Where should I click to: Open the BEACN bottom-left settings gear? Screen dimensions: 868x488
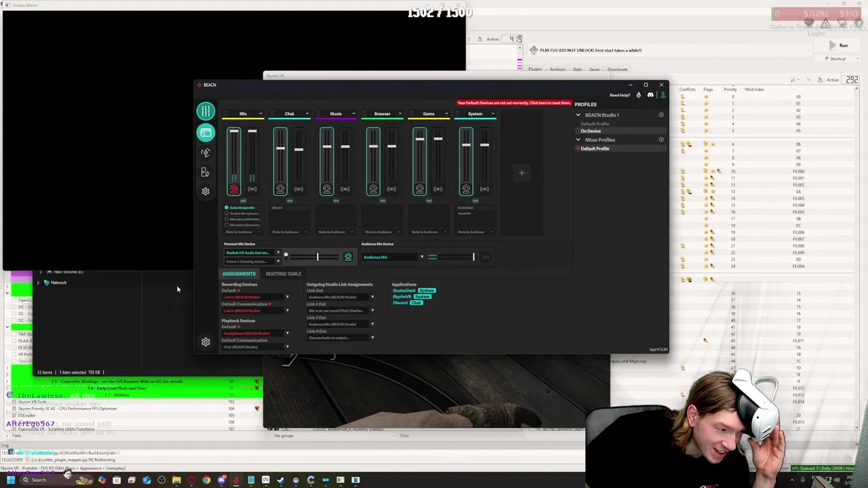[x=205, y=342]
